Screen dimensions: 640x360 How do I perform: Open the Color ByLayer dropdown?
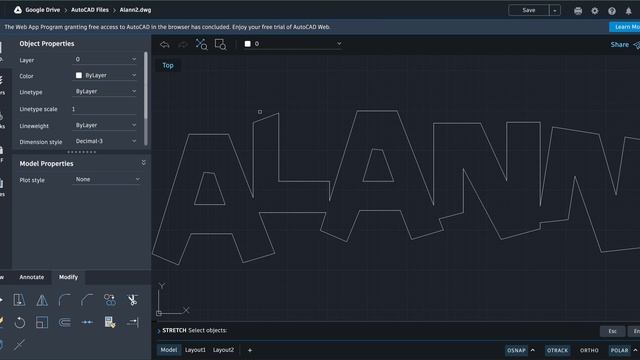105,76
